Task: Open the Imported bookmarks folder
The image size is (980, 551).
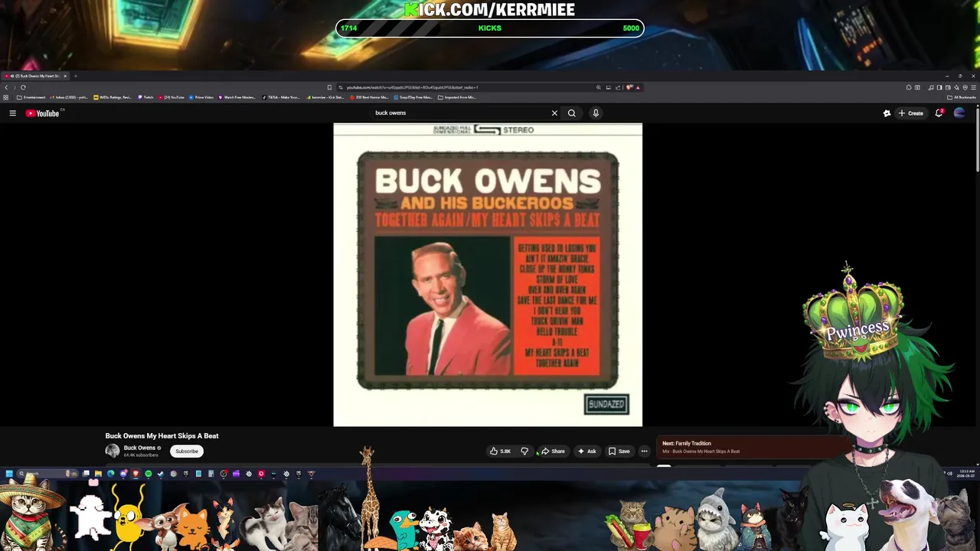Action: [x=457, y=97]
